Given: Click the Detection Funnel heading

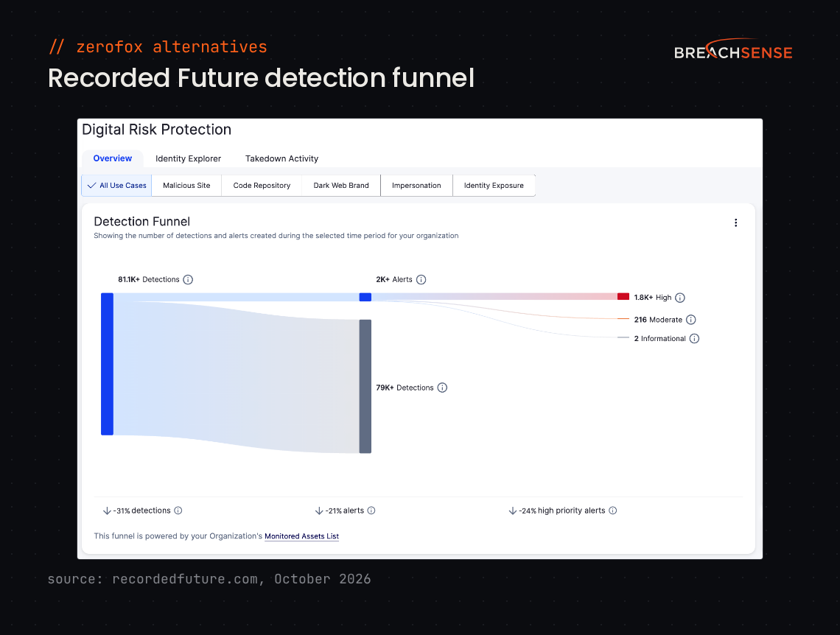Looking at the screenshot, I should pos(142,222).
